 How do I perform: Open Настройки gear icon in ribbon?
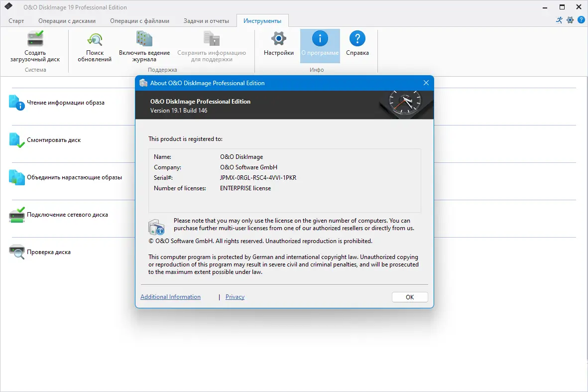click(279, 39)
